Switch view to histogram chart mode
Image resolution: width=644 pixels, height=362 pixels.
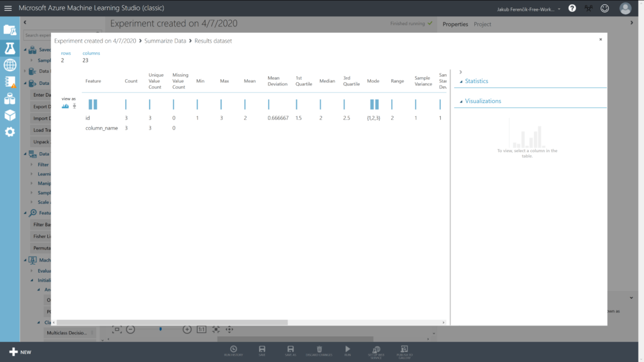(x=65, y=106)
